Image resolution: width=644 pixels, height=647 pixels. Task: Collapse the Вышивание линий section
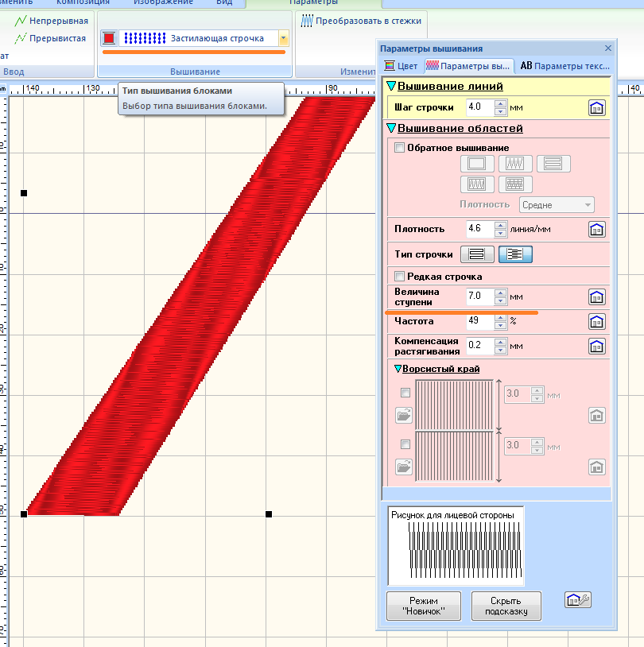click(x=390, y=86)
